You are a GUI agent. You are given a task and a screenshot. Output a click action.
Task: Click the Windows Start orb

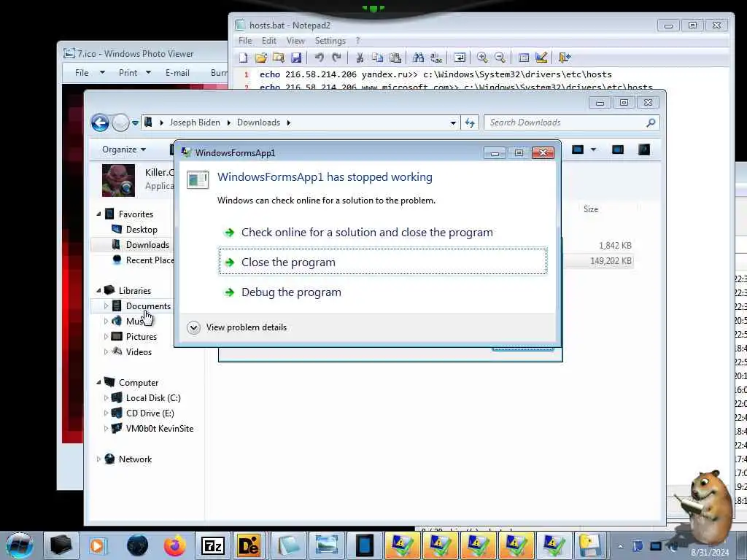[x=20, y=545]
